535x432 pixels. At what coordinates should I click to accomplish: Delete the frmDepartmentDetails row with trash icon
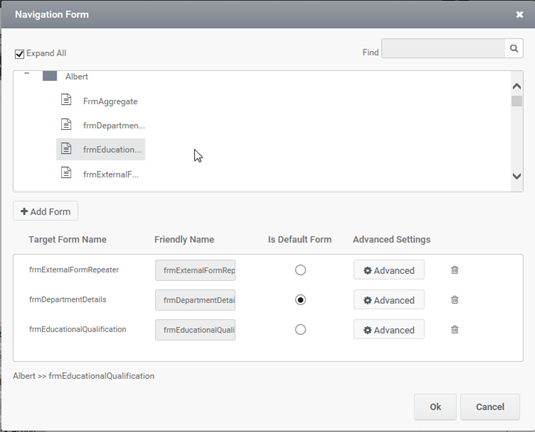(454, 300)
